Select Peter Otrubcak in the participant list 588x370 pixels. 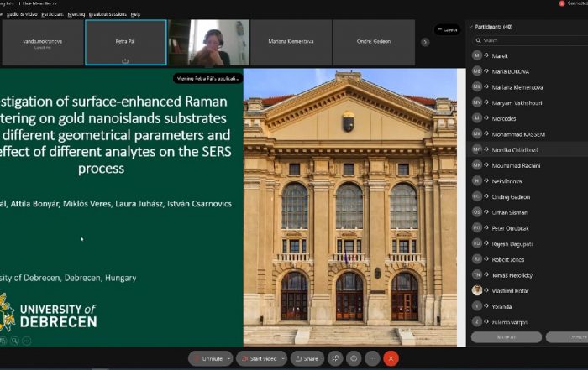pyautogui.click(x=527, y=228)
